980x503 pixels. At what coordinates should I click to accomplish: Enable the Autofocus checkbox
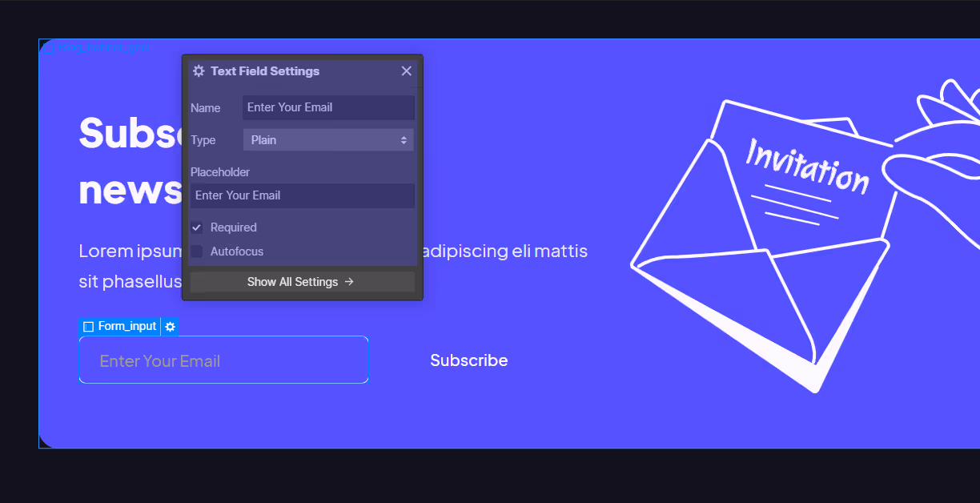(197, 251)
